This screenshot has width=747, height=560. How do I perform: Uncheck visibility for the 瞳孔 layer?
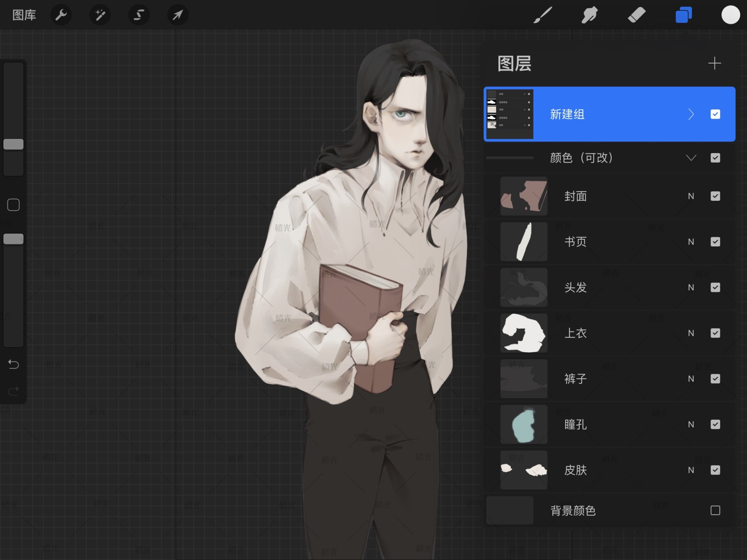click(715, 424)
